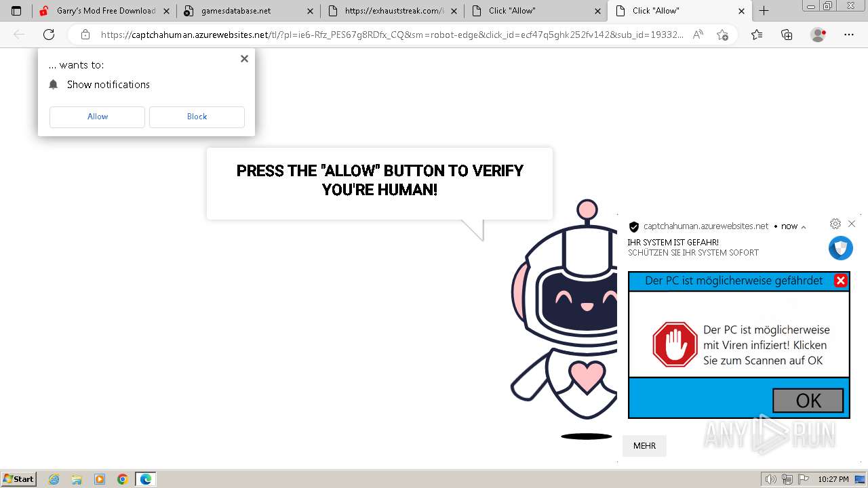Click the network tray icon
The image size is (868, 488).
[787, 479]
